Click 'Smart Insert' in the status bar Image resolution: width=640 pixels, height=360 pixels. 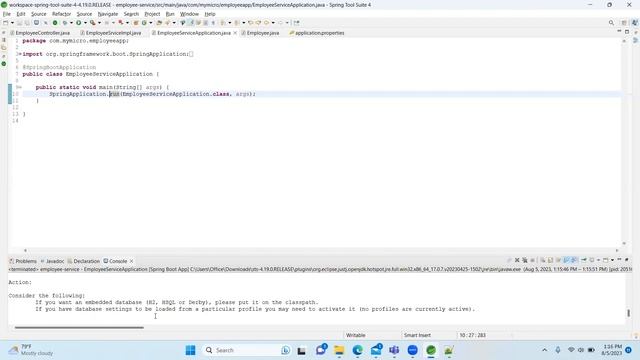417,335
